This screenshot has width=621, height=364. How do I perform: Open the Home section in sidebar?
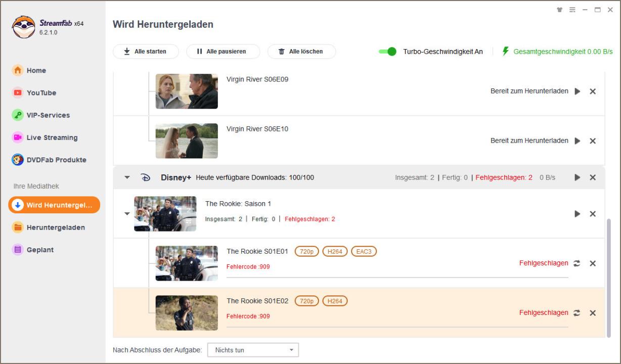point(29,70)
